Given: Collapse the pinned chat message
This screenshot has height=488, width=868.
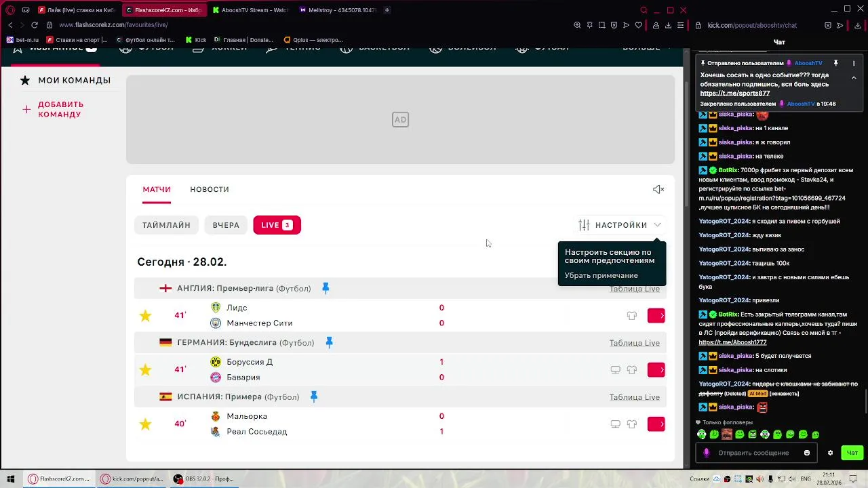Looking at the screenshot, I should 854,78.
